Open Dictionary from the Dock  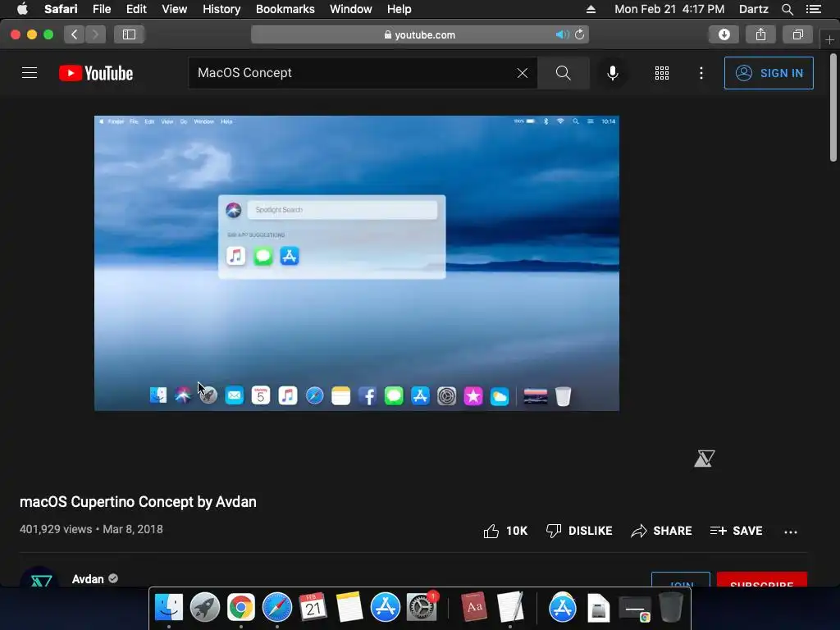pyautogui.click(x=474, y=607)
